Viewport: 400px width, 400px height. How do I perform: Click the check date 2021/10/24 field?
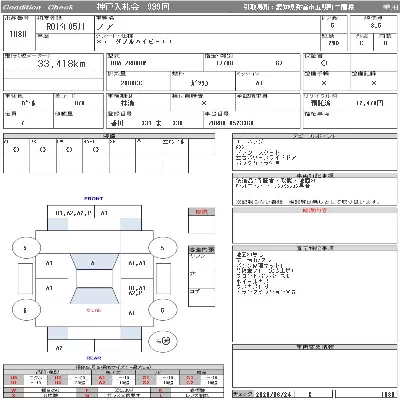click(273, 394)
